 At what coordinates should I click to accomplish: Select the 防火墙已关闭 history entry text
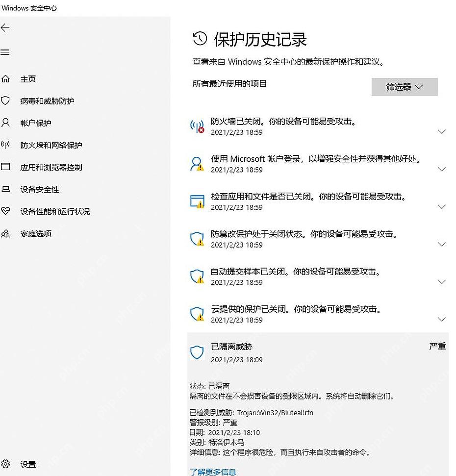283,122
